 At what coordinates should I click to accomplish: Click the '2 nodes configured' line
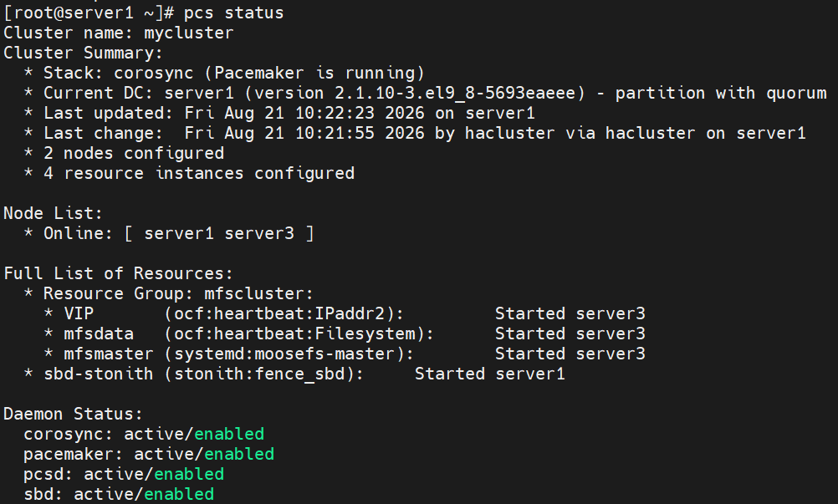pyautogui.click(x=134, y=153)
